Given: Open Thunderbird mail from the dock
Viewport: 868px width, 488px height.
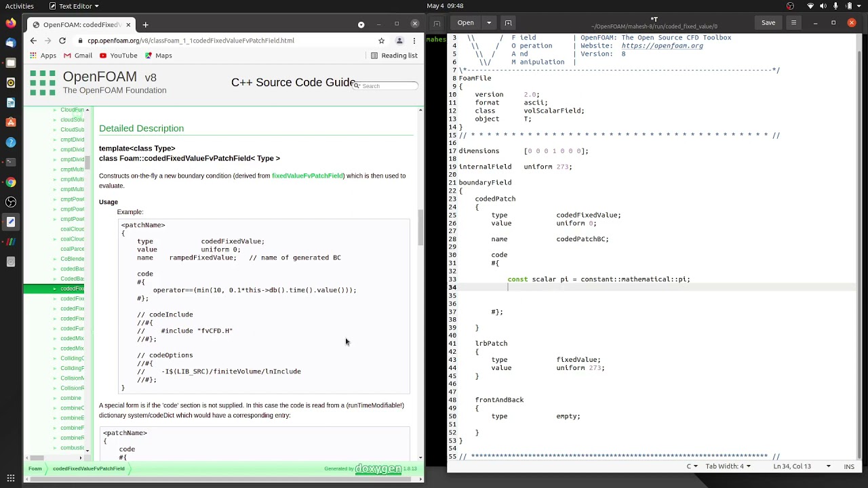Looking at the screenshot, I should 11,43.
